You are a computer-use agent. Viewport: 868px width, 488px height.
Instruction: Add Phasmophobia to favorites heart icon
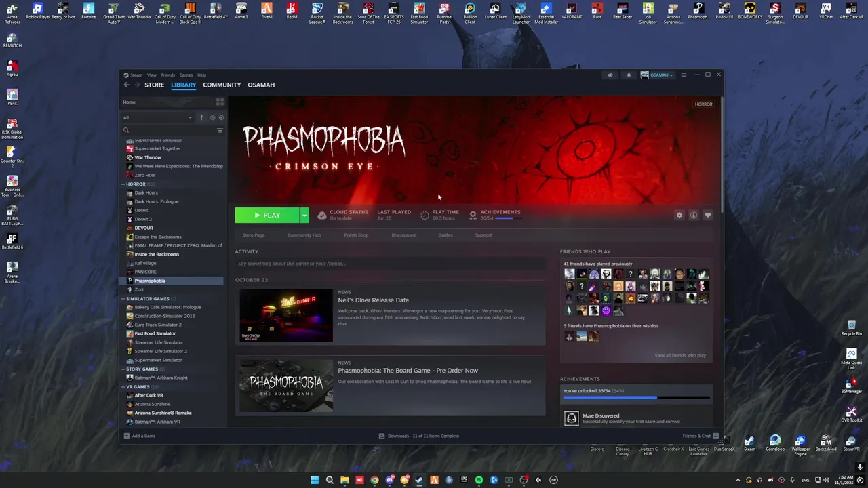coord(708,215)
